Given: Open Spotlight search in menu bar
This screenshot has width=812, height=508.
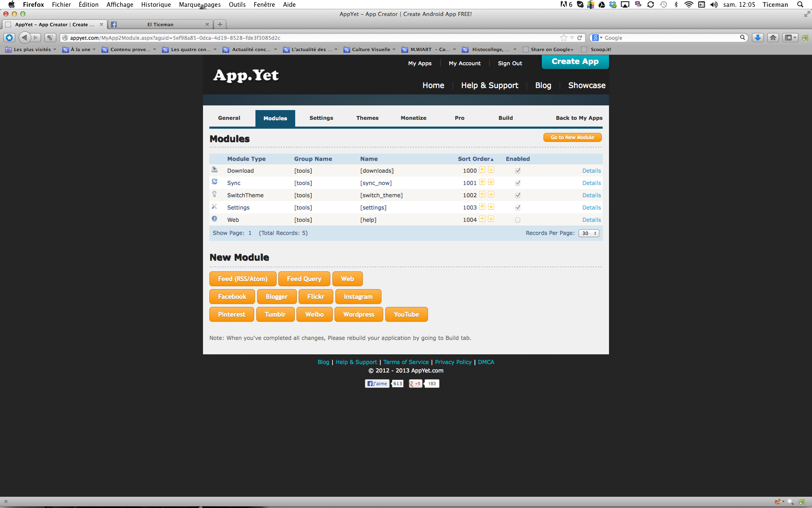Looking at the screenshot, I should pyautogui.click(x=800, y=5).
